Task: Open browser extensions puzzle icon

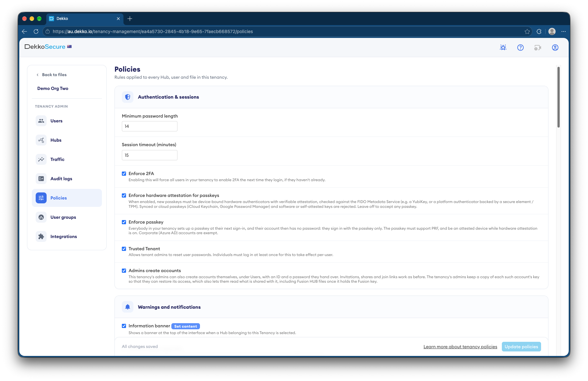Action: (539, 31)
